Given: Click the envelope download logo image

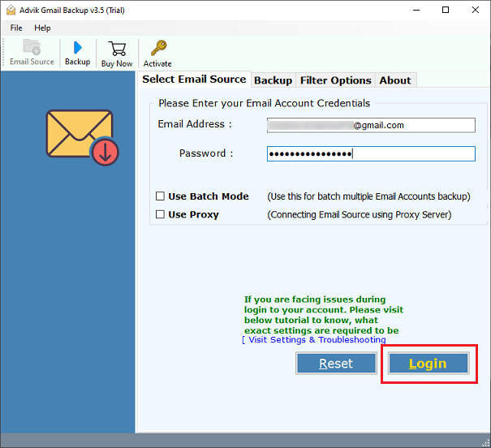Looking at the screenshot, I should click(x=83, y=137).
